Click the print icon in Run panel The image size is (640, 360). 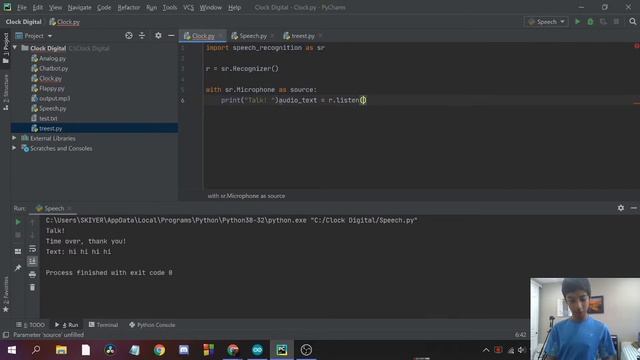pos(32,275)
